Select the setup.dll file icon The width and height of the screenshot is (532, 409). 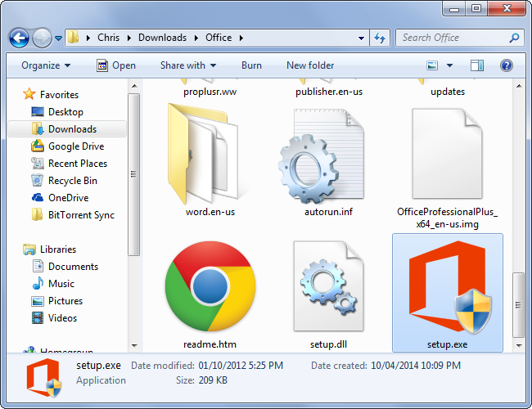[x=328, y=286]
